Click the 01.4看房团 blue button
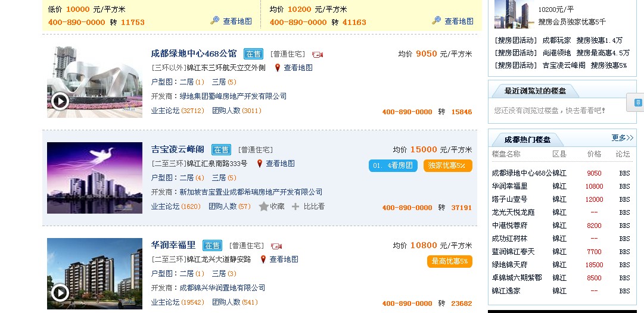The height and width of the screenshot is (313, 644). [393, 165]
